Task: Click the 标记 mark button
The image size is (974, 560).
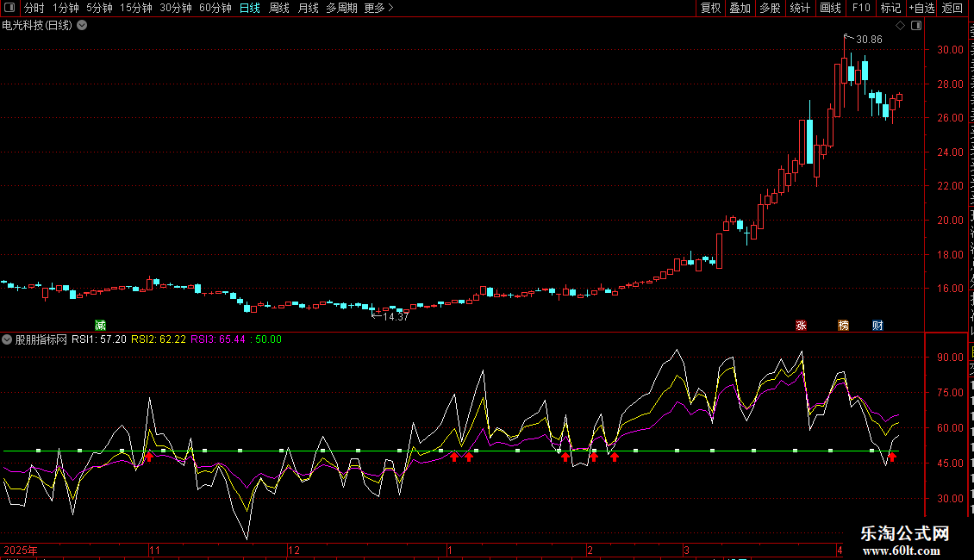Action: pyautogui.click(x=890, y=8)
